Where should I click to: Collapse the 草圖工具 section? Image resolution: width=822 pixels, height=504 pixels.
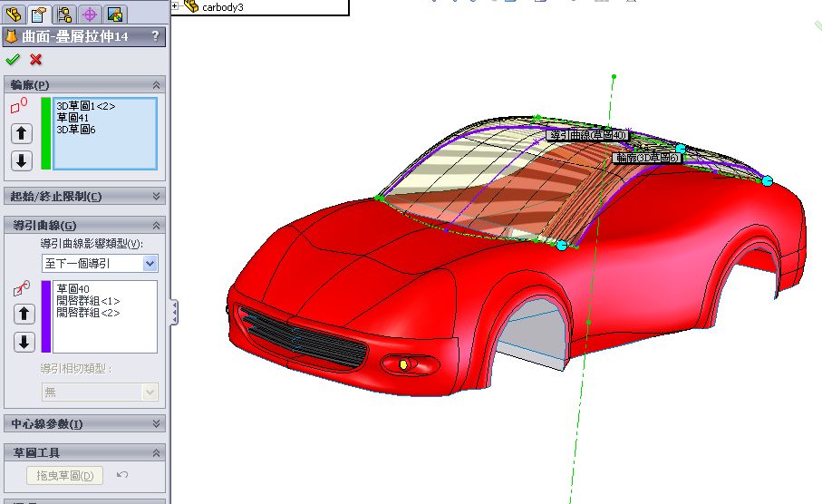coord(156,452)
